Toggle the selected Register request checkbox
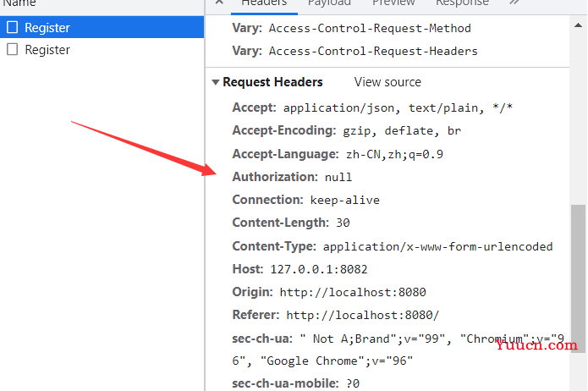This screenshot has width=588, height=391. (13, 27)
